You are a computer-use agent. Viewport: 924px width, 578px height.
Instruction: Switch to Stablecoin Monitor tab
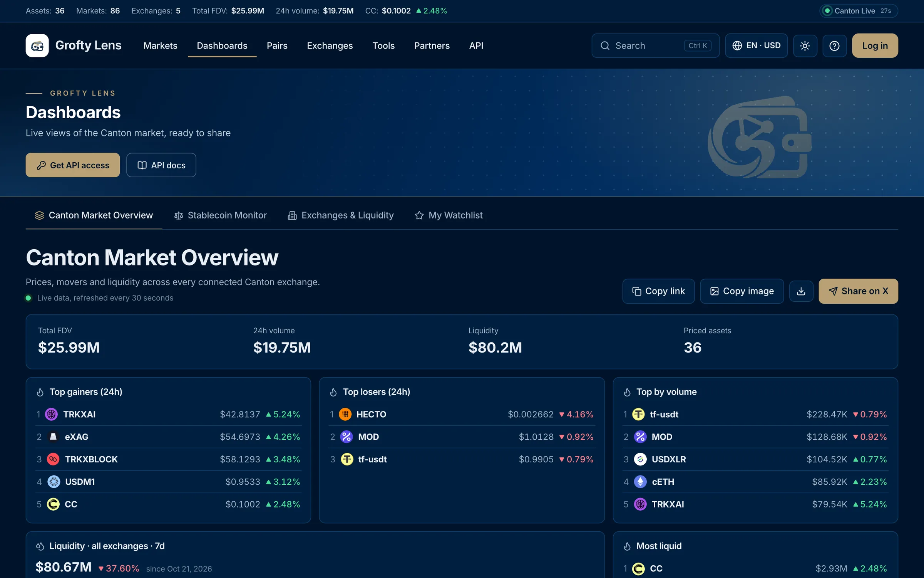[220, 215]
